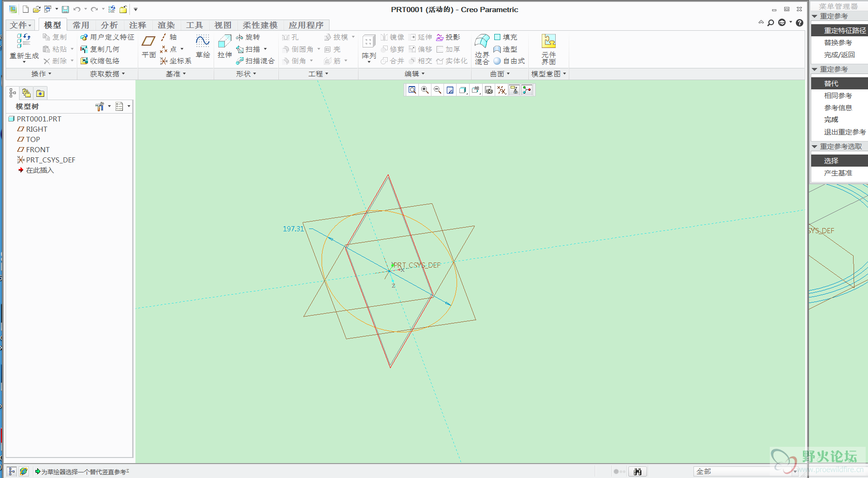The width and height of the screenshot is (868, 478).
Task: Open the 工程 group dropdown
Action: point(318,74)
